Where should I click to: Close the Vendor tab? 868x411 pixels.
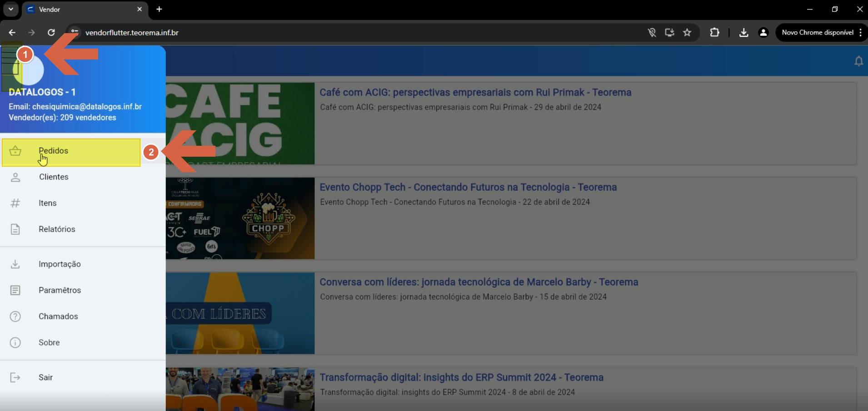(140, 9)
